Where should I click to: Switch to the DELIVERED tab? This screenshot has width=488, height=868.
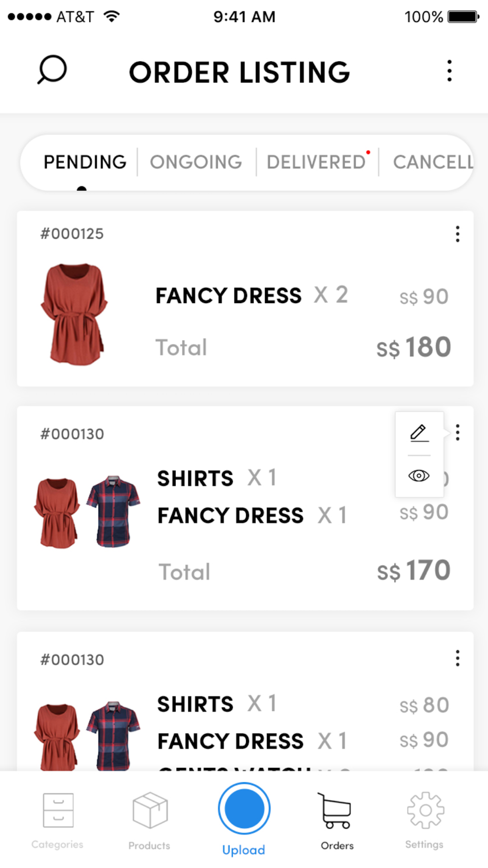[316, 162]
